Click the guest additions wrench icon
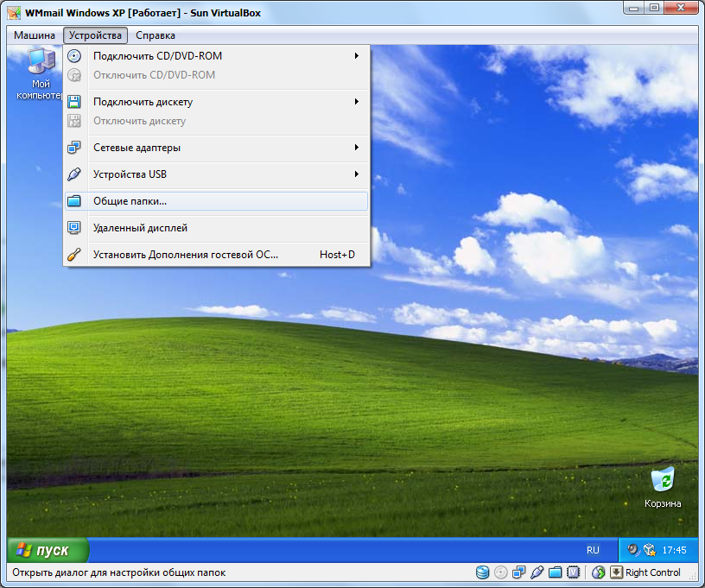Screen dimensions: 705x588 click(74, 255)
